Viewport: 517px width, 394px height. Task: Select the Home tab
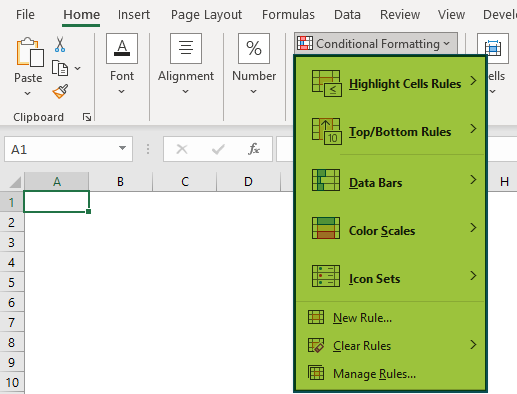[81, 15]
